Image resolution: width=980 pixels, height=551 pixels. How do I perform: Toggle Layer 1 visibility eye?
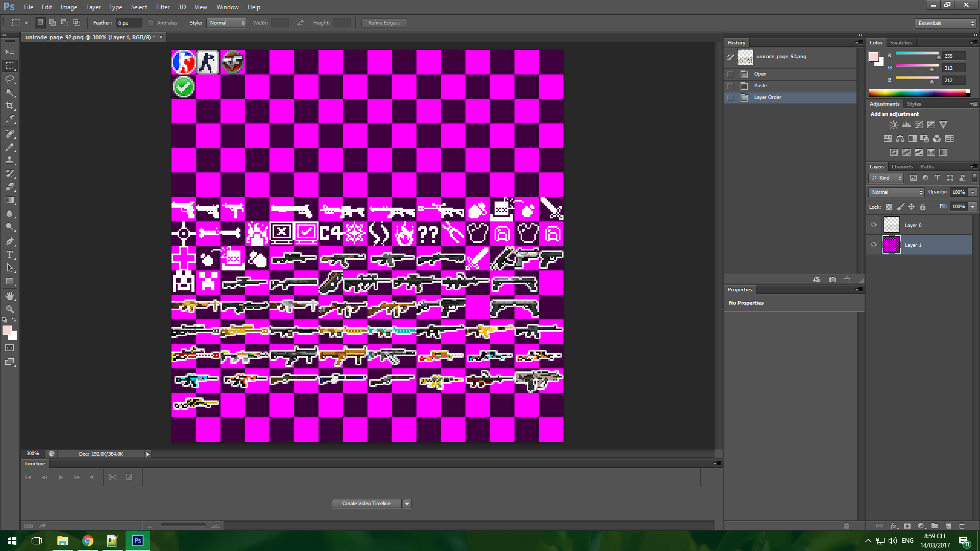coord(874,245)
